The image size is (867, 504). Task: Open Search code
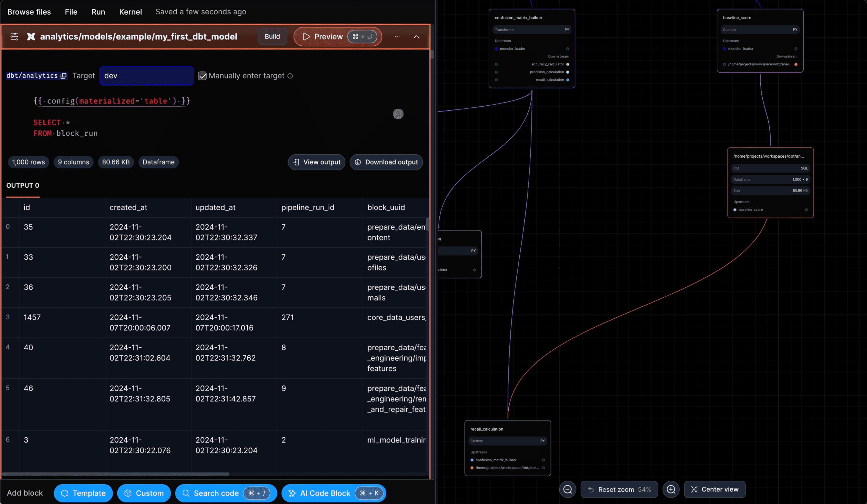226,493
